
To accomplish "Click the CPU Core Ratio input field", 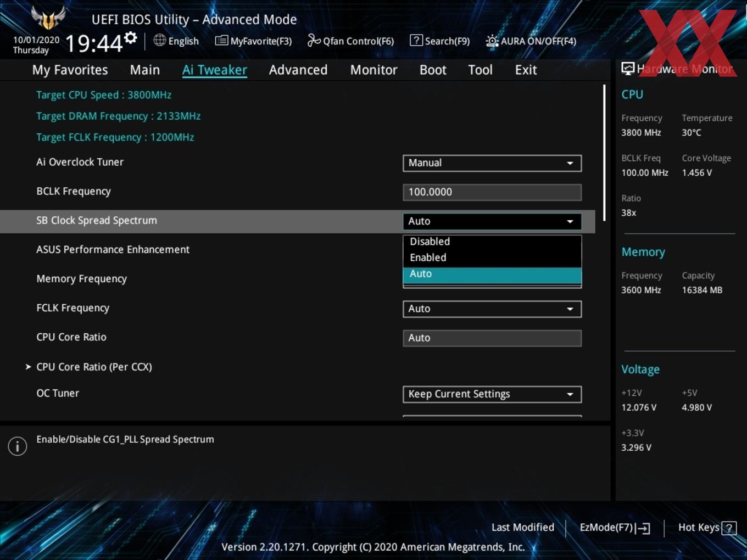I will pos(492,338).
